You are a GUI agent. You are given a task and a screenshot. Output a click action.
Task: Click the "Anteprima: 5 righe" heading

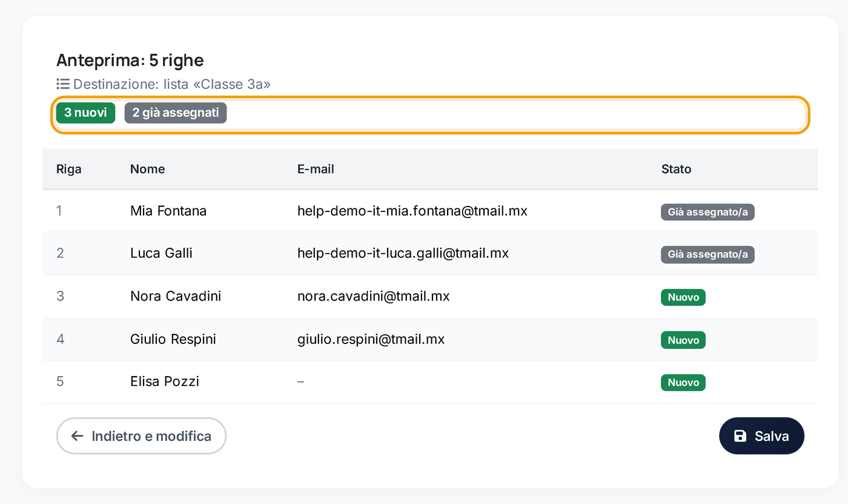click(130, 60)
